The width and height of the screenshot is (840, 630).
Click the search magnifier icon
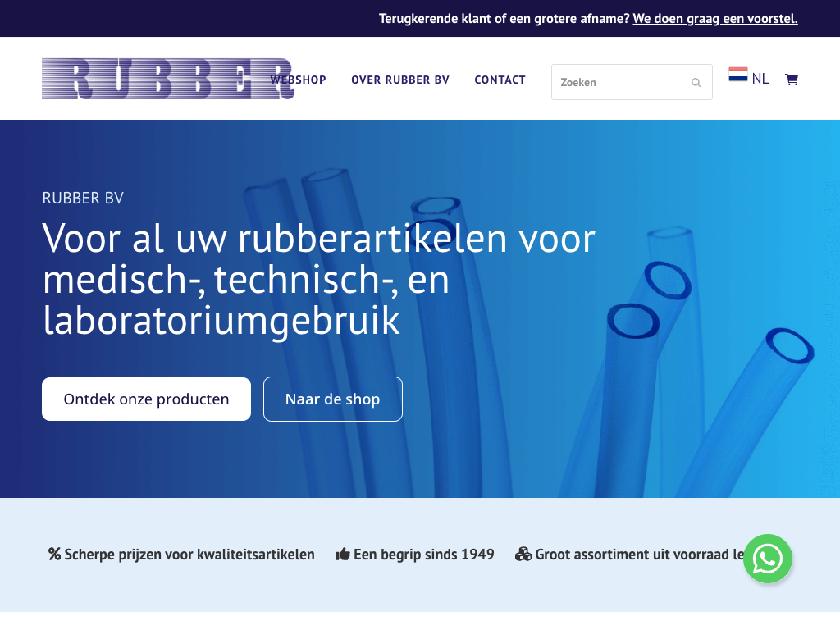696,83
